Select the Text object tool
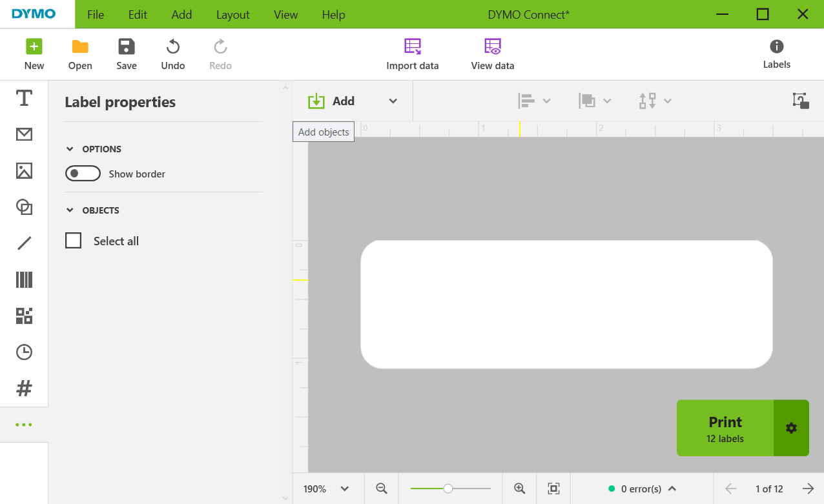The height and width of the screenshot is (504, 824). click(x=24, y=98)
